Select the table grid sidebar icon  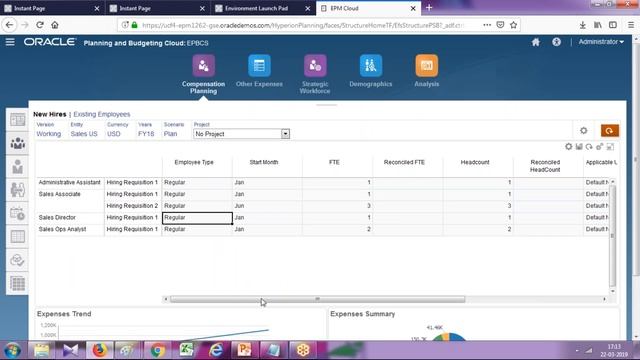18,237
